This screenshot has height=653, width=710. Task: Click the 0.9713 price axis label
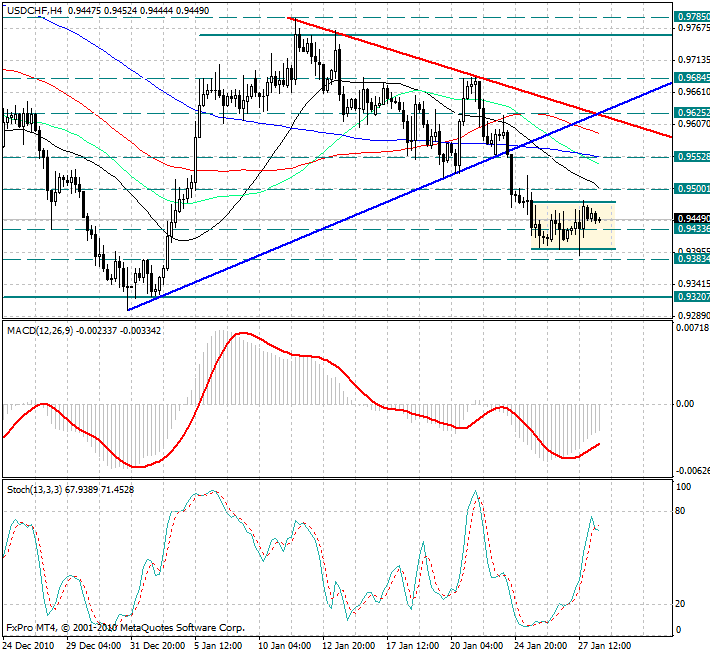click(693, 60)
